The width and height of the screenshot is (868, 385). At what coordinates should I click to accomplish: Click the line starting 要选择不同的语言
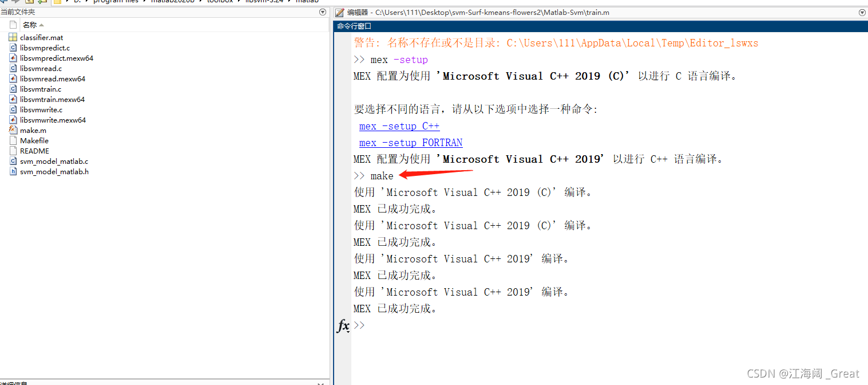(475, 109)
